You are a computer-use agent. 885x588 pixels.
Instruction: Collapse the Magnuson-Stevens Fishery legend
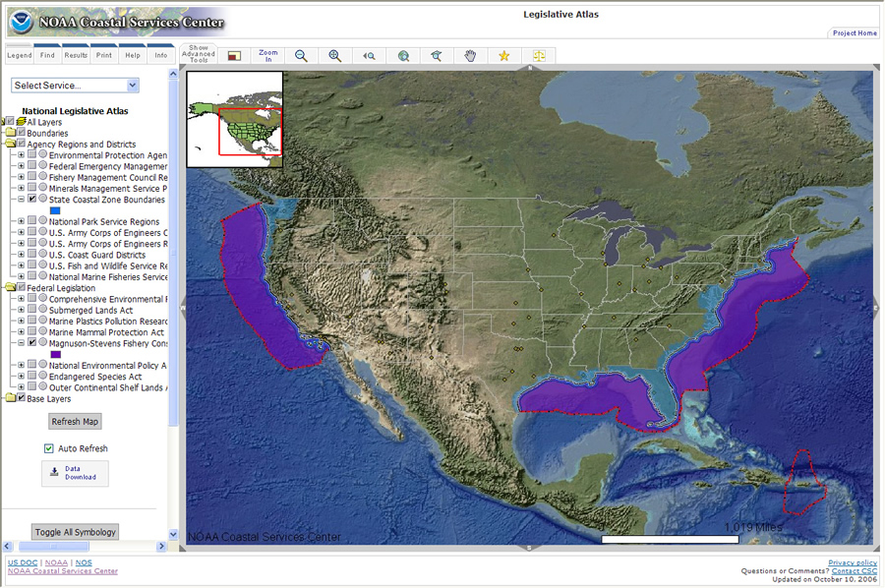pos(21,342)
